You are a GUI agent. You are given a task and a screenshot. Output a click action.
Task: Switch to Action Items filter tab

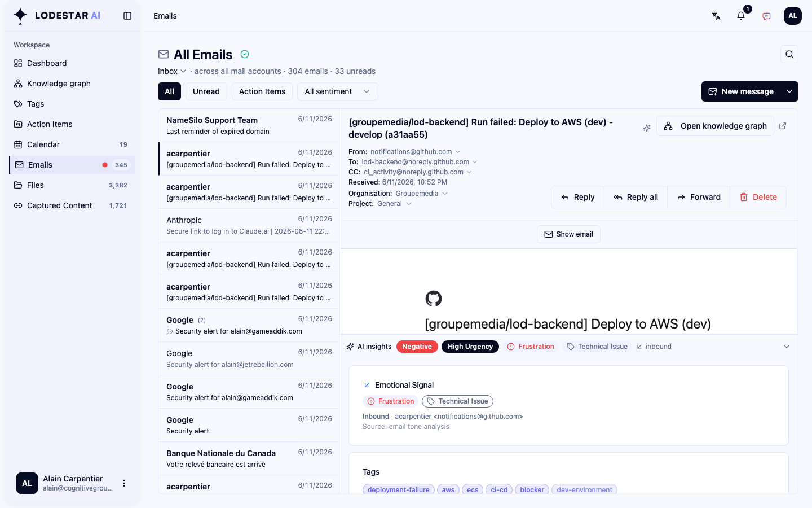pyautogui.click(x=262, y=91)
